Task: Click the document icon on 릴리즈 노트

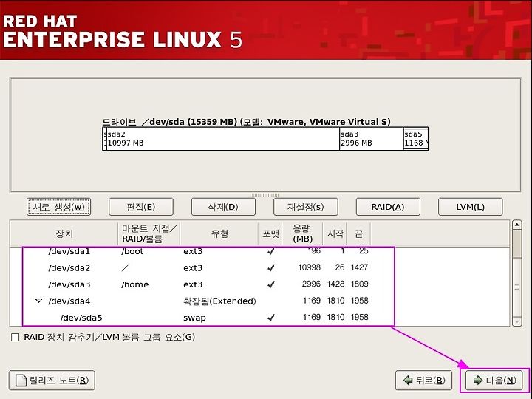Action: 21,381
